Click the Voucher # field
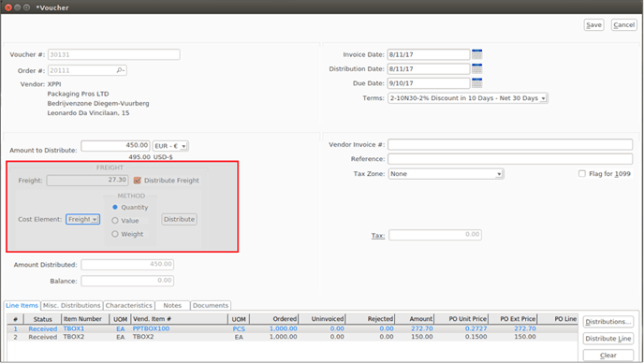Viewport: 644px width, 364px height. [x=114, y=54]
